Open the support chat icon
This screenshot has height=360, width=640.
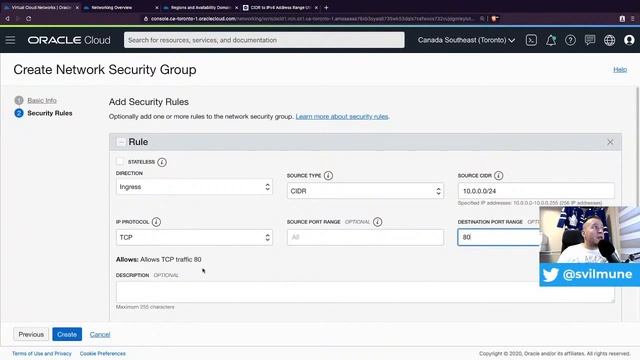pos(590,40)
